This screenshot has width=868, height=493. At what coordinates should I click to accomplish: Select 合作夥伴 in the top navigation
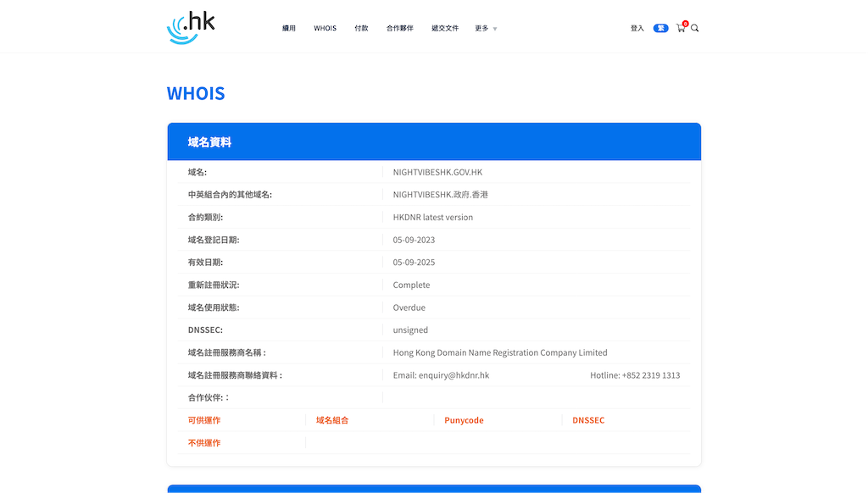point(399,29)
